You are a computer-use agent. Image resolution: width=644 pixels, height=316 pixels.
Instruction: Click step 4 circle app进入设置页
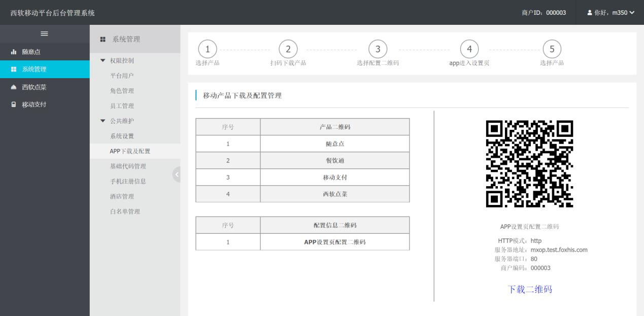pos(469,49)
